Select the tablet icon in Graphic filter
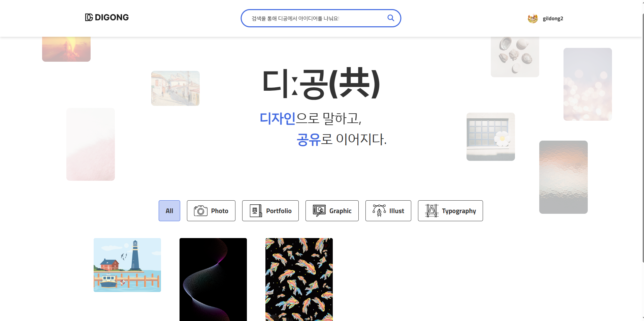The width and height of the screenshot is (644, 321). point(319,210)
